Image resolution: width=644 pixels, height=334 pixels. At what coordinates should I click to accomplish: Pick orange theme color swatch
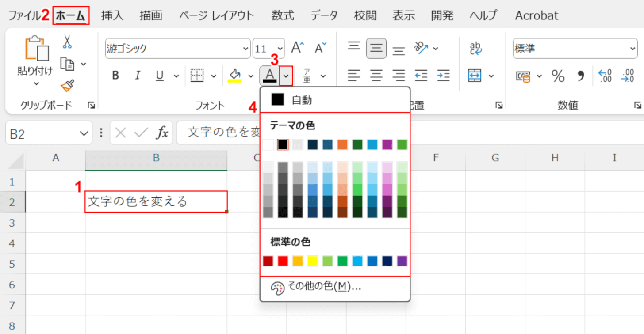coord(343,144)
